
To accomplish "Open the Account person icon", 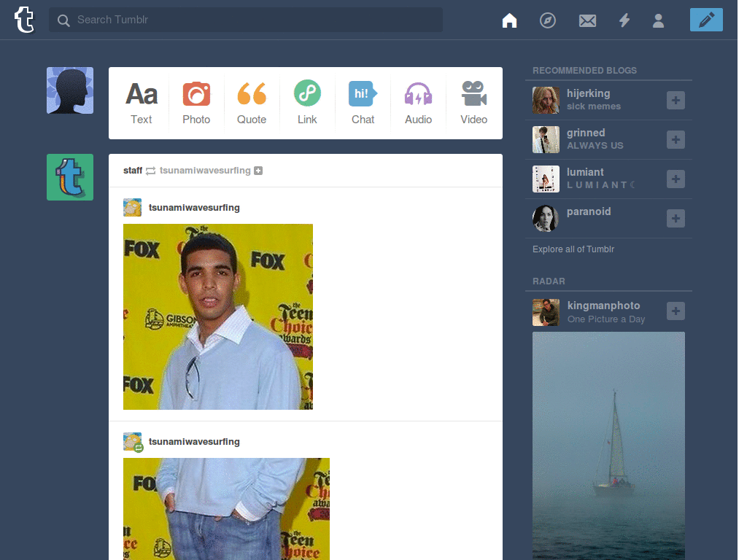I will tap(659, 20).
